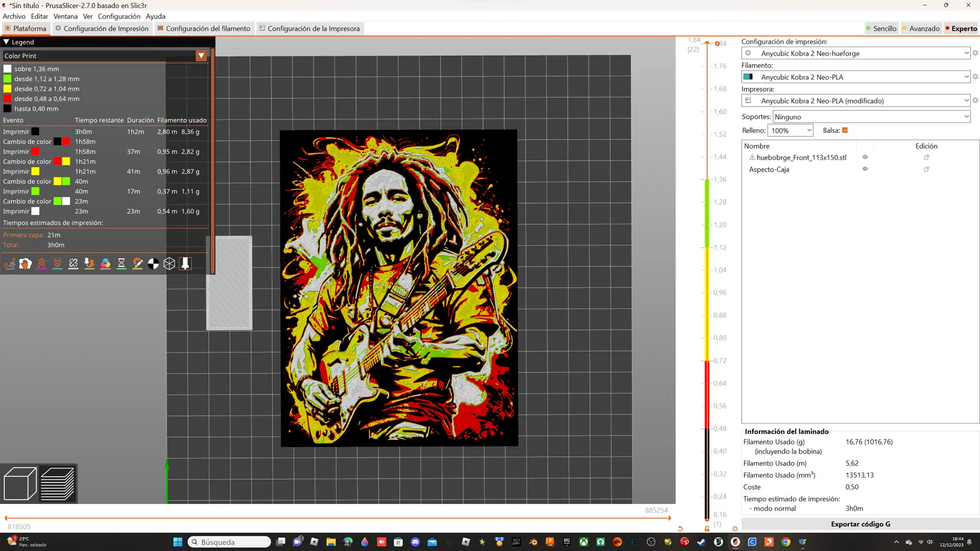The width and height of the screenshot is (980, 551).
Task: Collapse the Legend panel triangle
Action: click(6, 42)
